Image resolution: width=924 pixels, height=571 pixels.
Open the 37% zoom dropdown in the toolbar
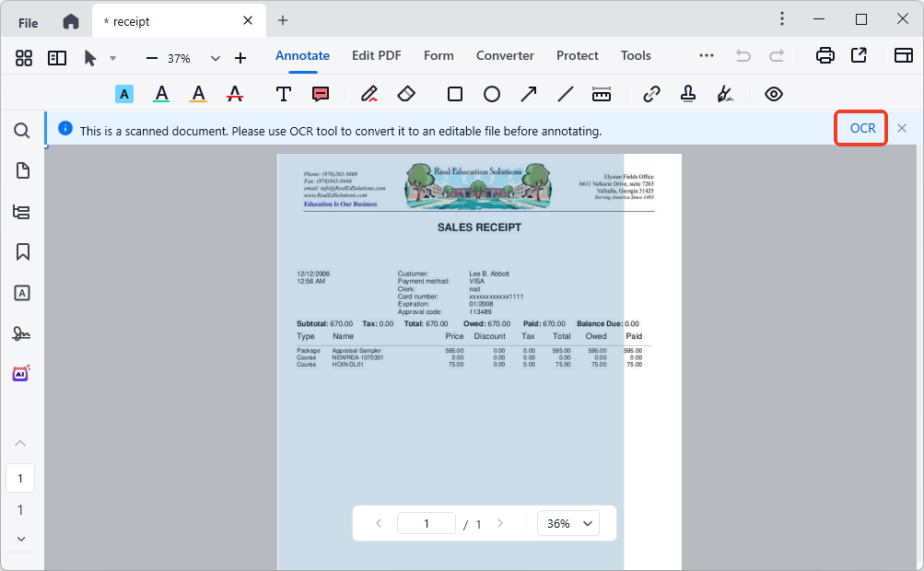tap(215, 57)
